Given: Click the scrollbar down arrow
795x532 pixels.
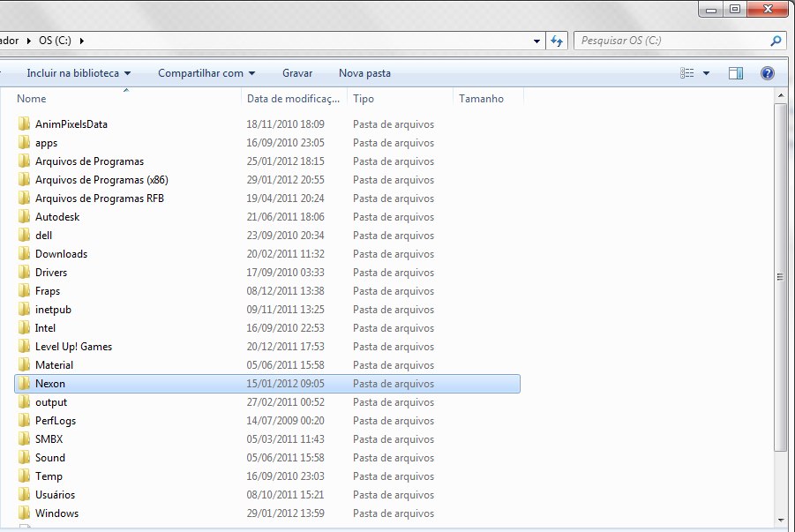Looking at the screenshot, I should (x=780, y=520).
